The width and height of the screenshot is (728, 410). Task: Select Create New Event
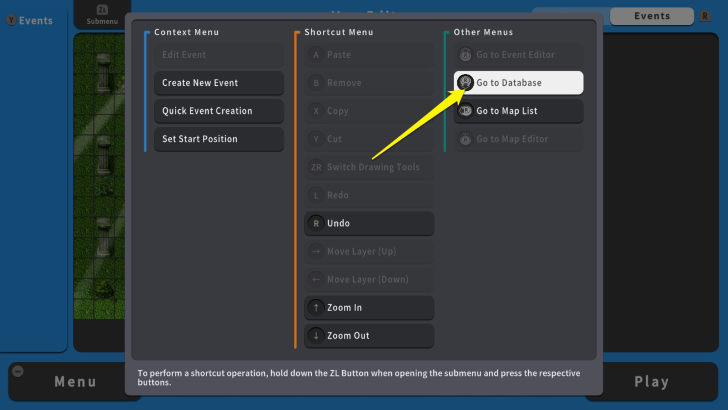218,83
